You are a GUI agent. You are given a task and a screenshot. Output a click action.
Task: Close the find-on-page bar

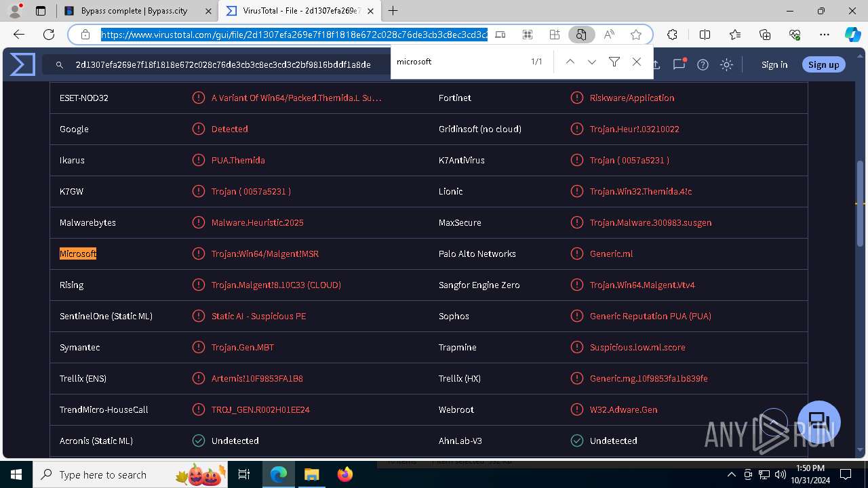point(637,62)
